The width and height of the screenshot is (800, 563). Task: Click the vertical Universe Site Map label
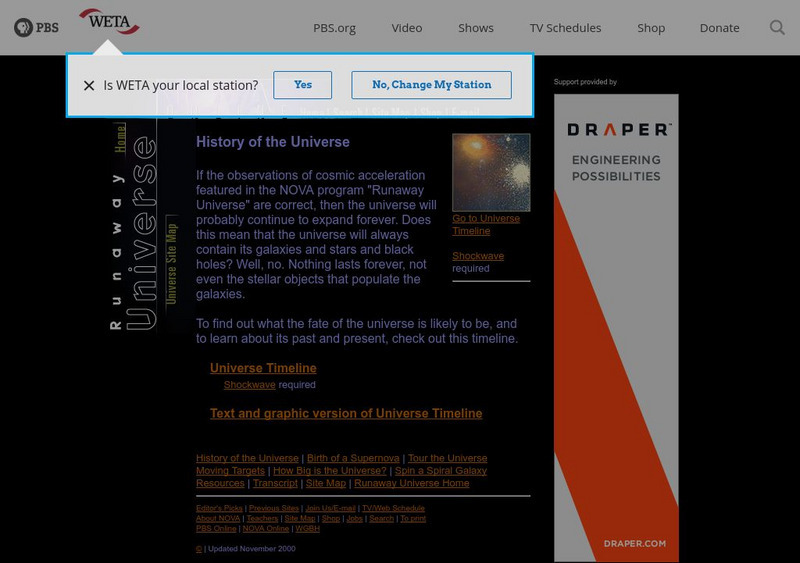[171, 263]
